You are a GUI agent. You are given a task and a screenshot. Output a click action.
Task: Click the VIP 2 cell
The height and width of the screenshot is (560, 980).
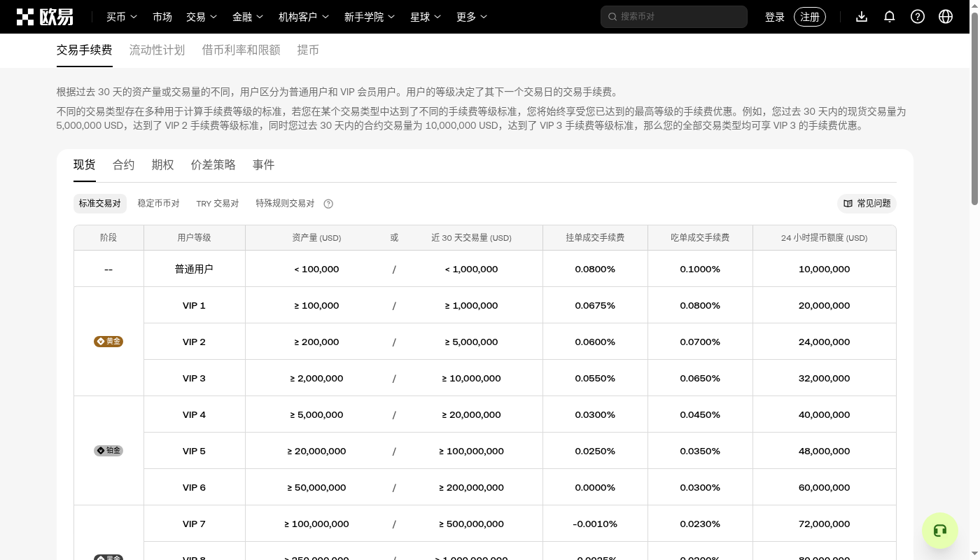click(x=195, y=342)
